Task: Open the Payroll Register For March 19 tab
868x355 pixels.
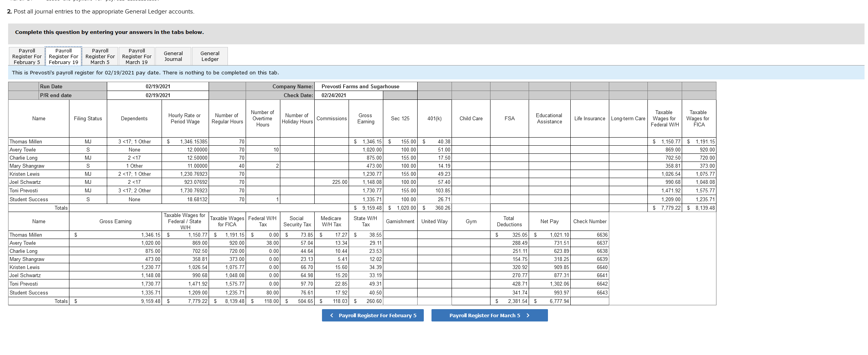Action: [x=137, y=56]
